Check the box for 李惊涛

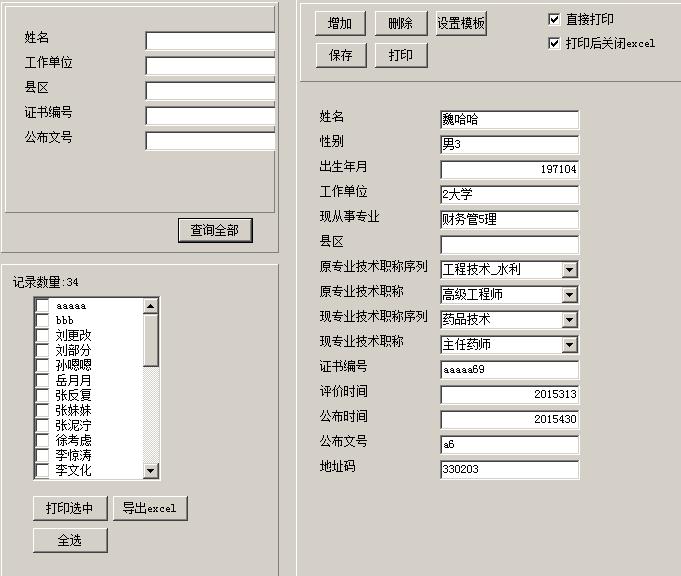click(42, 455)
